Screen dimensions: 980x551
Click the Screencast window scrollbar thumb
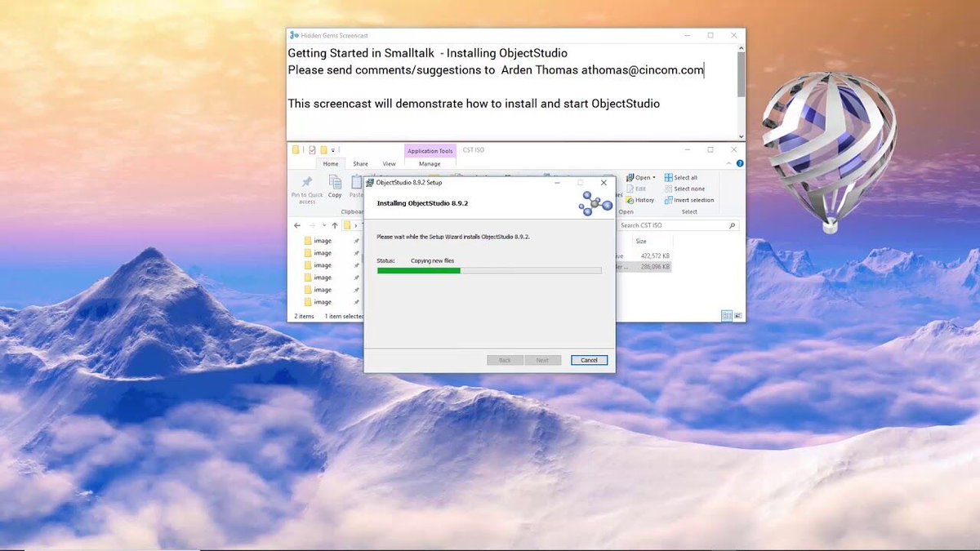click(741, 73)
